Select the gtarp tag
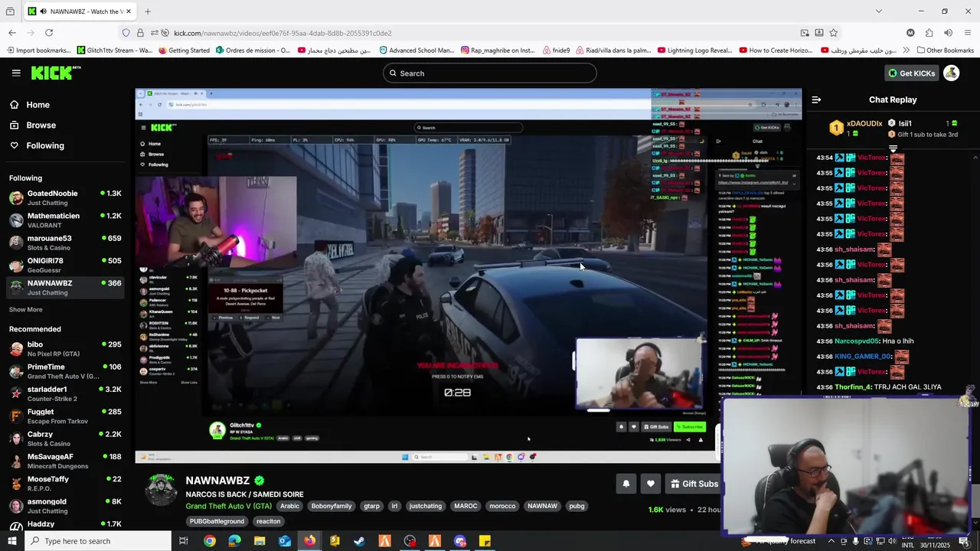The height and width of the screenshot is (551, 980). click(x=371, y=506)
